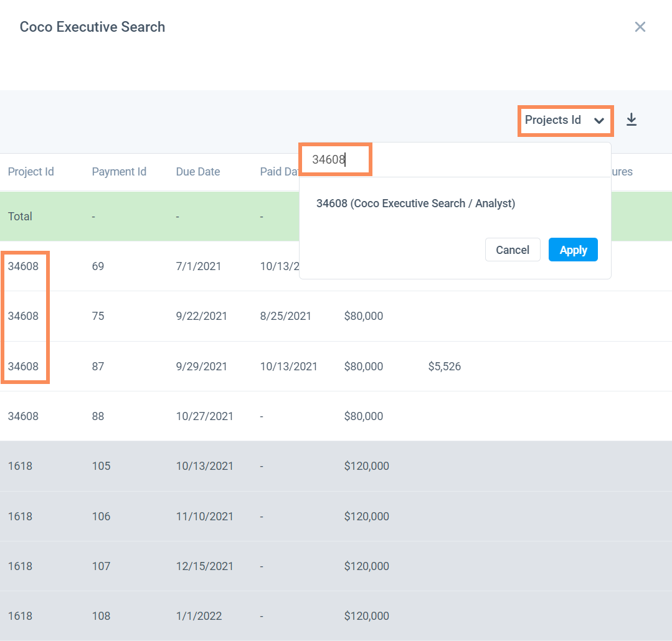Cancel the project filter
Screen dimensions: 672x641
tap(513, 250)
